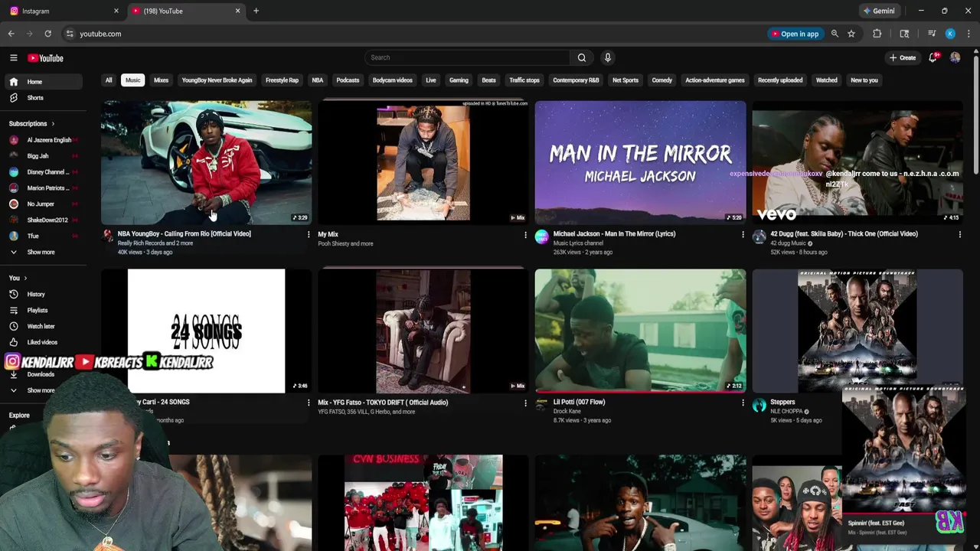Click Open in app button
This screenshot has width=980, height=551.
pyautogui.click(x=795, y=34)
